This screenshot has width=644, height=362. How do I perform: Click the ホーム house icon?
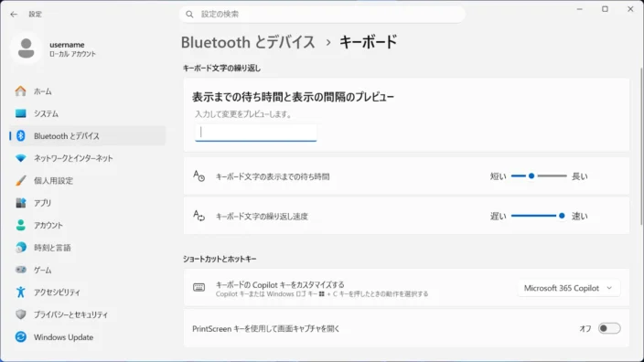pos(20,91)
